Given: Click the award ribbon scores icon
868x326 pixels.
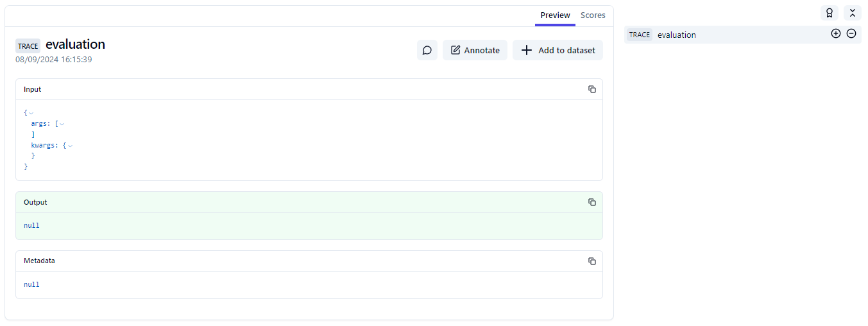Looking at the screenshot, I should [829, 13].
